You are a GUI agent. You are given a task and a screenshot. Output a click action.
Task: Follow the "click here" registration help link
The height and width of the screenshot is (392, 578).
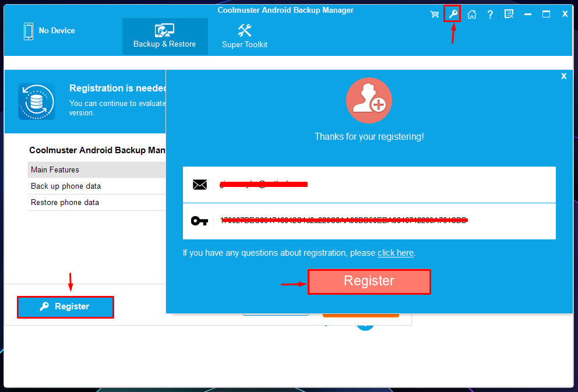pyautogui.click(x=396, y=253)
